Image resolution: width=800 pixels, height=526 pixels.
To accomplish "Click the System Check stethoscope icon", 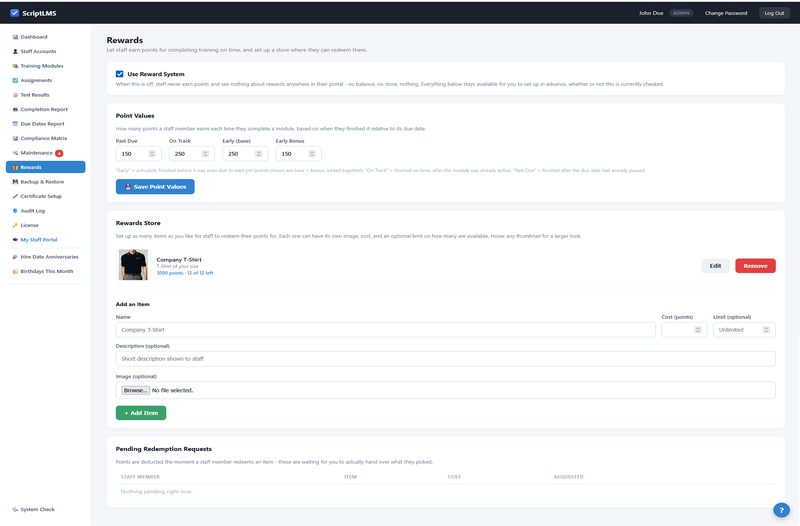I will tap(15, 510).
